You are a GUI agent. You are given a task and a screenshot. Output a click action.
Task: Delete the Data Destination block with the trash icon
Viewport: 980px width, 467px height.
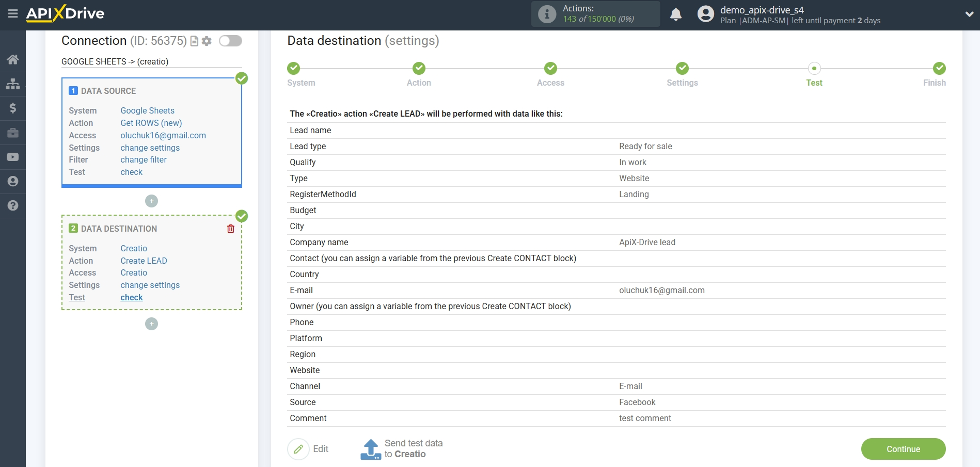click(x=231, y=229)
